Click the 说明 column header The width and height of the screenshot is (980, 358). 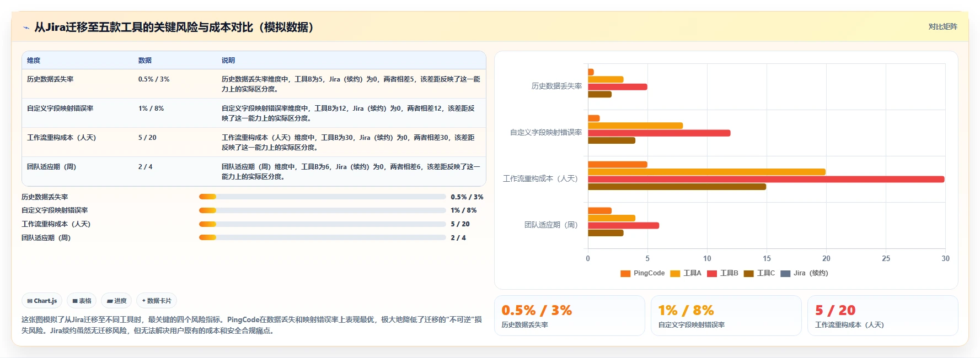pos(228,61)
